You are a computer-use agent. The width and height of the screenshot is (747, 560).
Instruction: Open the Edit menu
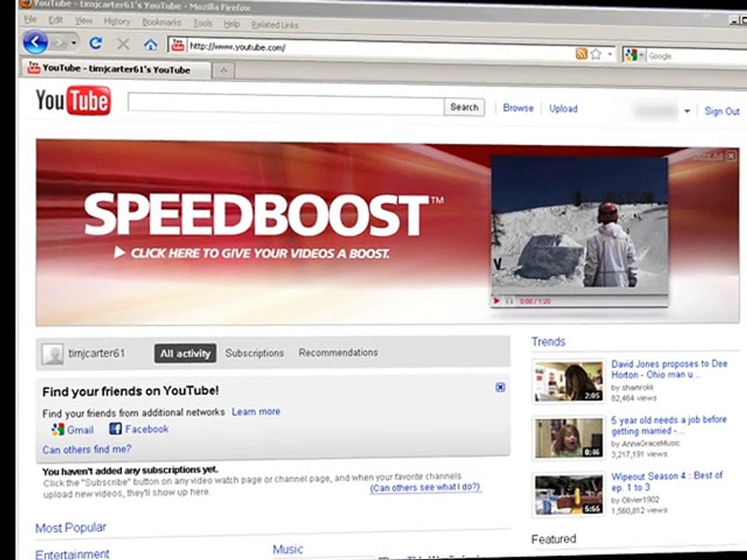tap(55, 20)
